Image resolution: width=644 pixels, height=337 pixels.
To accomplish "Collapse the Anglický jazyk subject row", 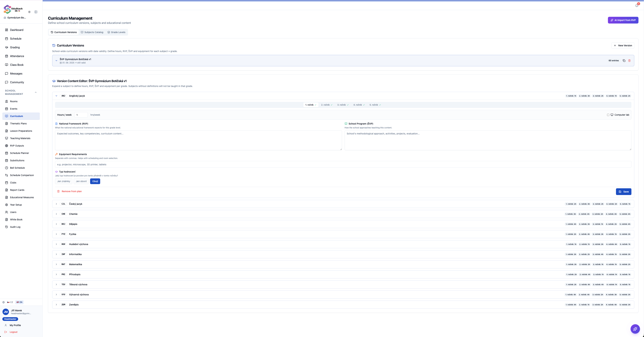I will (x=343, y=96).
